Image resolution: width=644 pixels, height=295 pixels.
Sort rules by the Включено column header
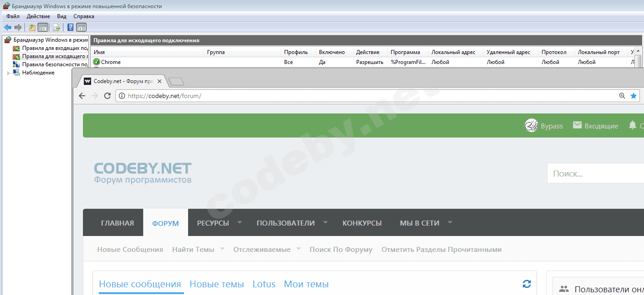point(334,52)
